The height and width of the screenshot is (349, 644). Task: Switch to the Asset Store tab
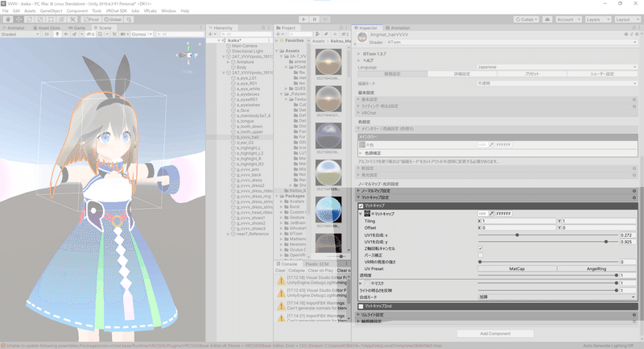(x=47, y=27)
